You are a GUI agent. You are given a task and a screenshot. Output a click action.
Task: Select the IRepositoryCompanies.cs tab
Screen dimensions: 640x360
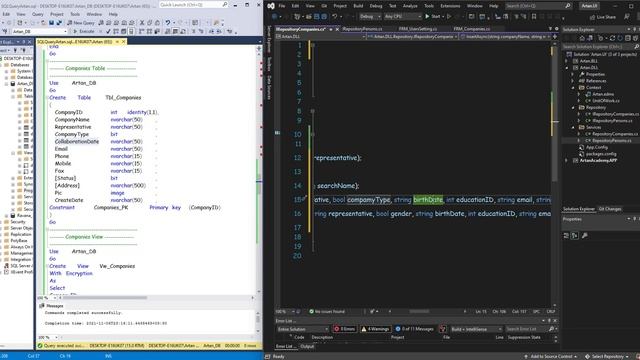point(301,29)
